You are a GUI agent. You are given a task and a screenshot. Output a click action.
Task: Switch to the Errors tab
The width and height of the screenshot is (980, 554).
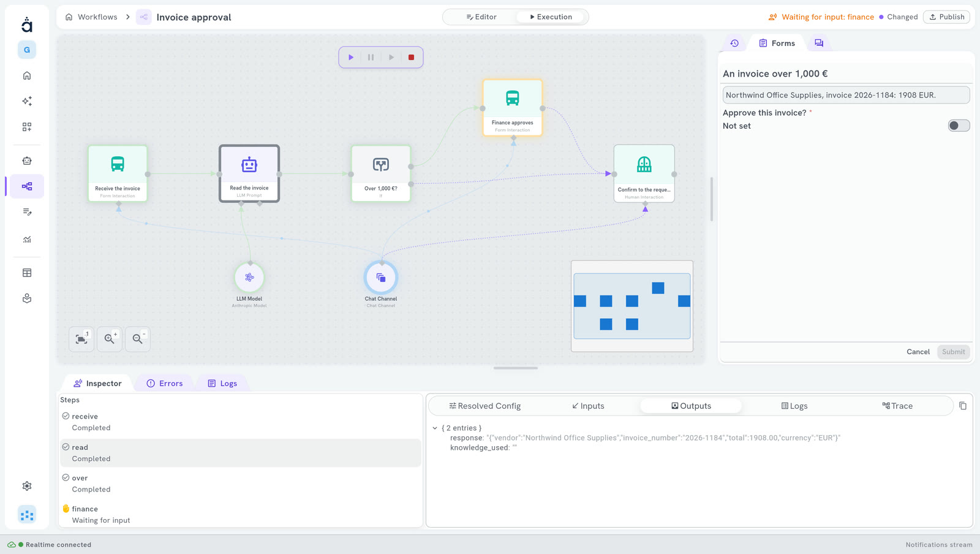165,384
